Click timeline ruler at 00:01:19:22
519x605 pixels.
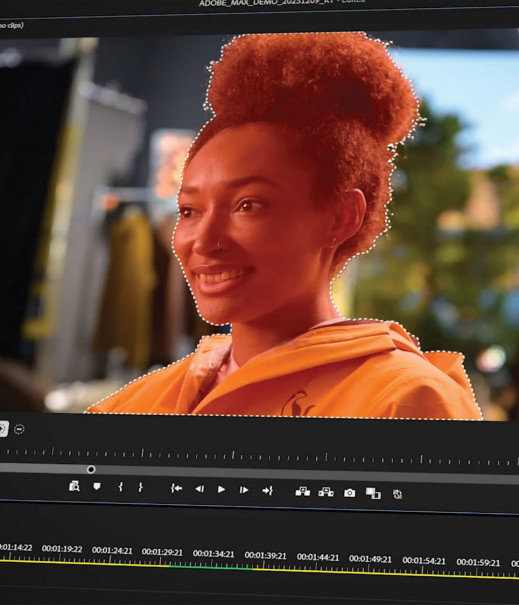(x=62, y=549)
